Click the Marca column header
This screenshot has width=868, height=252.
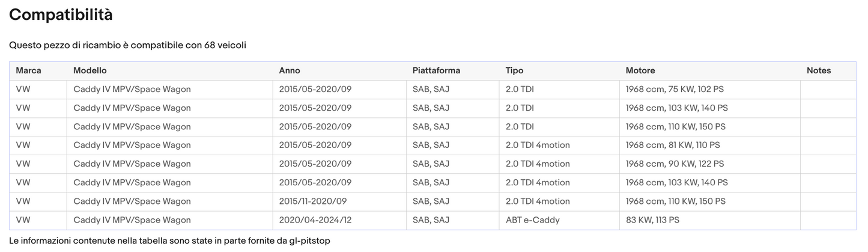point(28,71)
